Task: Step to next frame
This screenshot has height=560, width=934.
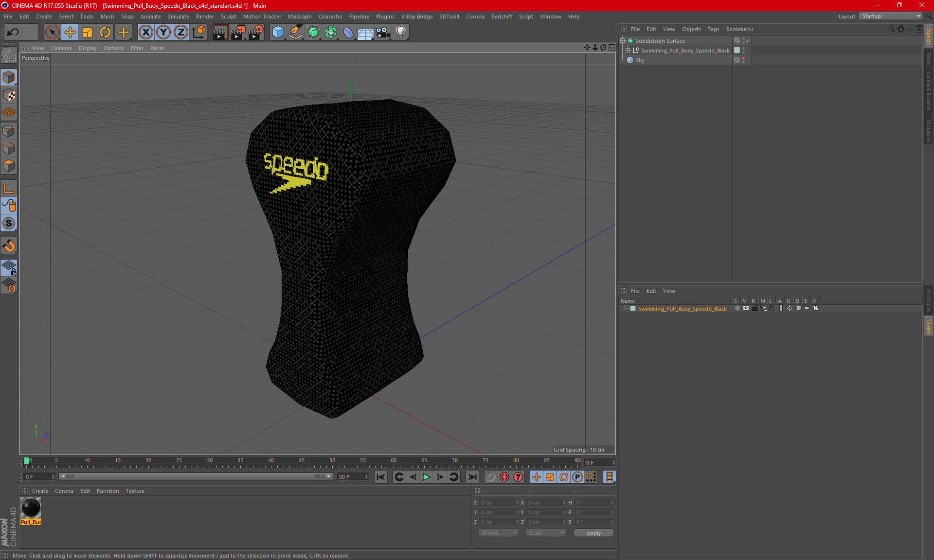Action: tap(440, 477)
